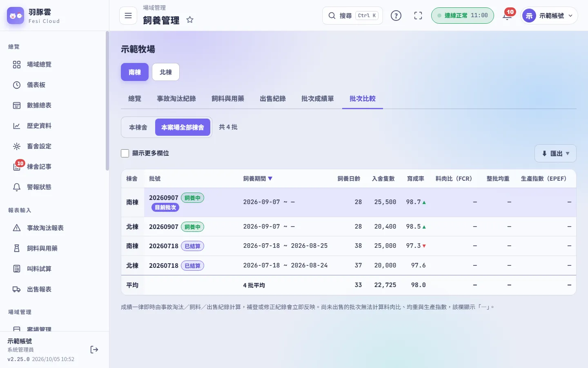Click the 警報狀態 bell icon in sidebar
Viewport: 588px width, 368px height.
(17, 187)
